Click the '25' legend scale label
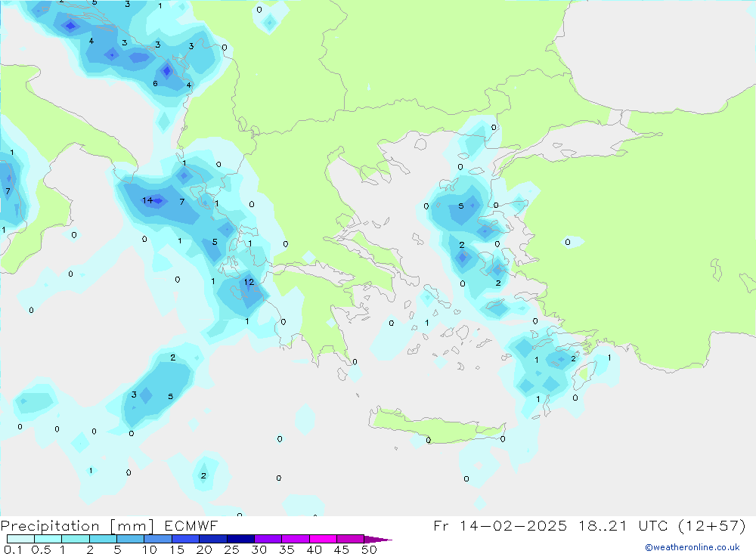 click(x=231, y=549)
